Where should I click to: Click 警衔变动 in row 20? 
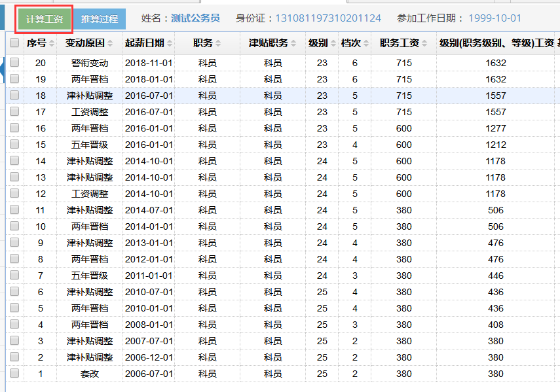point(90,63)
